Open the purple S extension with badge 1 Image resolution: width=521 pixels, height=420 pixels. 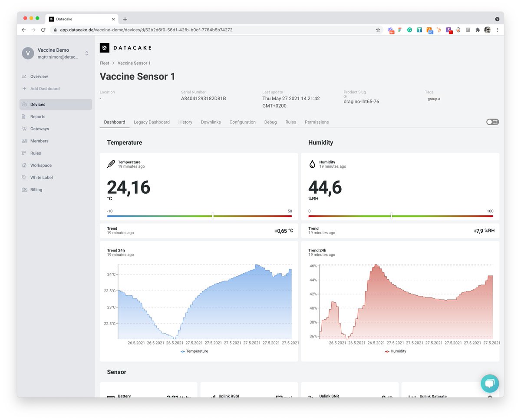[x=449, y=30]
